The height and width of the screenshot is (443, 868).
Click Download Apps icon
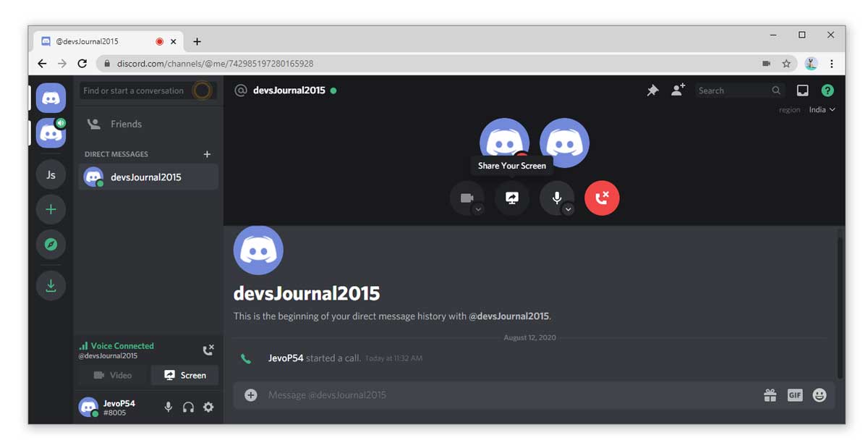point(51,285)
